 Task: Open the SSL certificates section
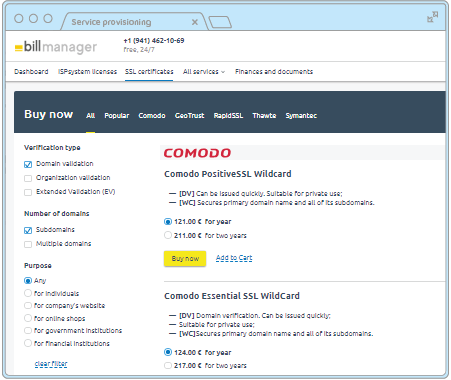[x=149, y=72]
